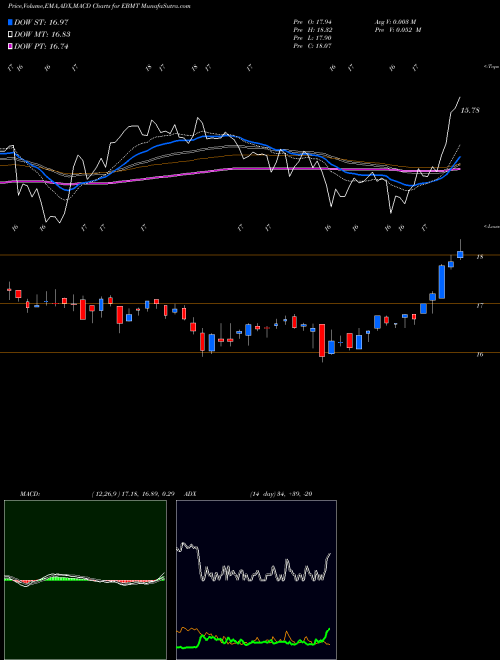Click the 'Pre L: 17.90' value
This screenshot has width=500, height=660.
[x=313, y=37]
